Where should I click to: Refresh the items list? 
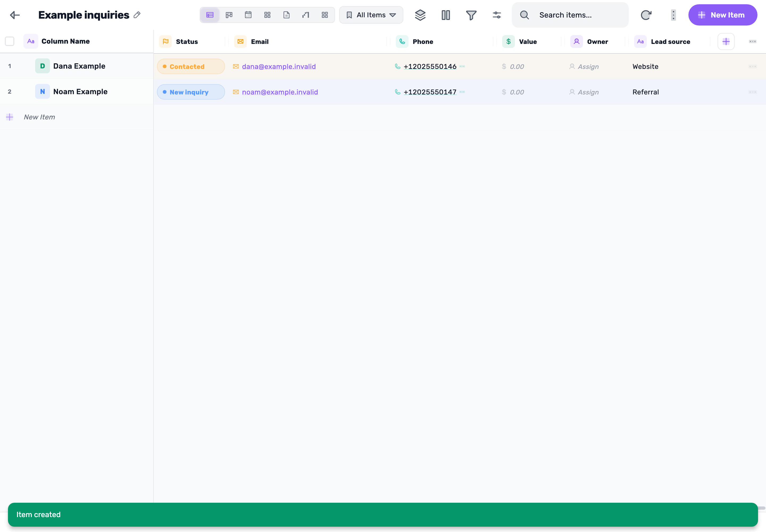[646, 15]
